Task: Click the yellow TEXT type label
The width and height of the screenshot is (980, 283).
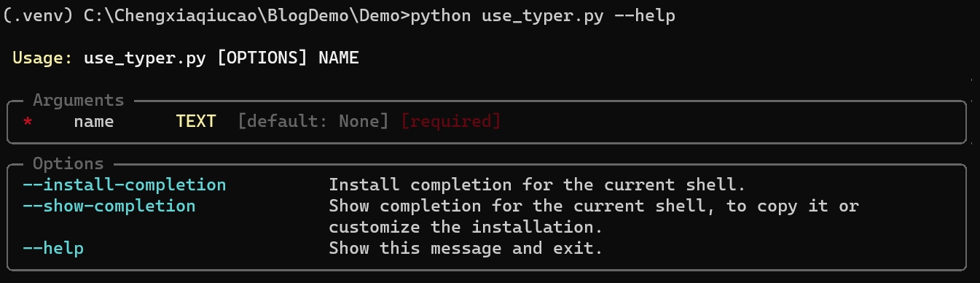Action: coord(196,121)
